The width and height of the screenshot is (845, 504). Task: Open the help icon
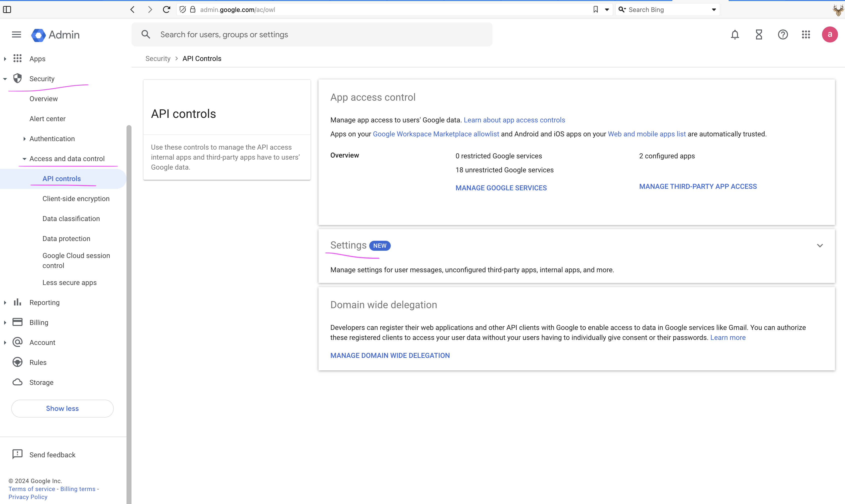782,34
